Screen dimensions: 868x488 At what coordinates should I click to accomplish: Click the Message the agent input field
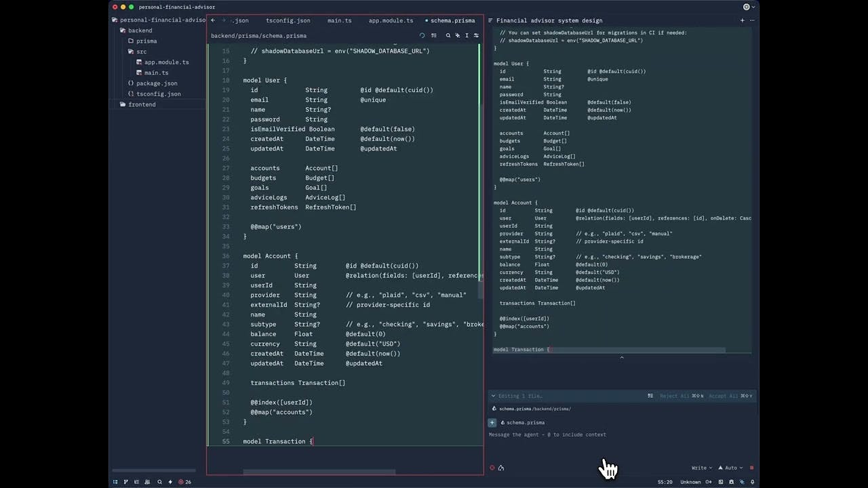pos(620,444)
